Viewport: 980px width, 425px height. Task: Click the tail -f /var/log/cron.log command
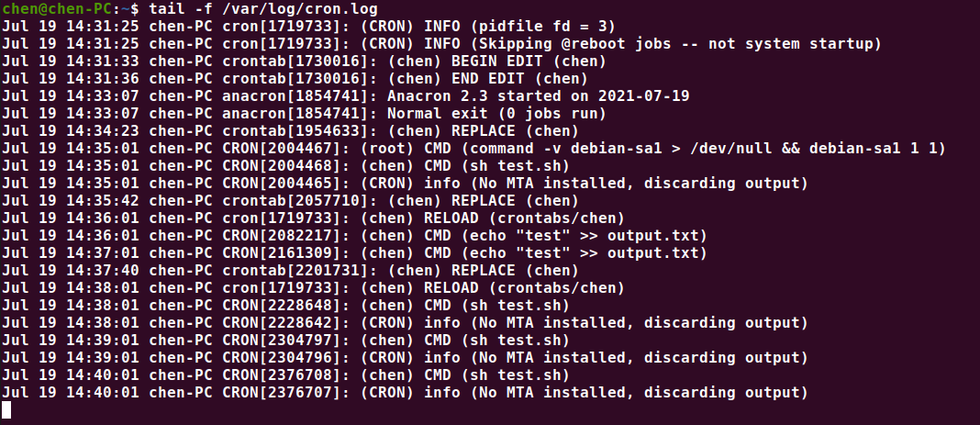(x=263, y=9)
